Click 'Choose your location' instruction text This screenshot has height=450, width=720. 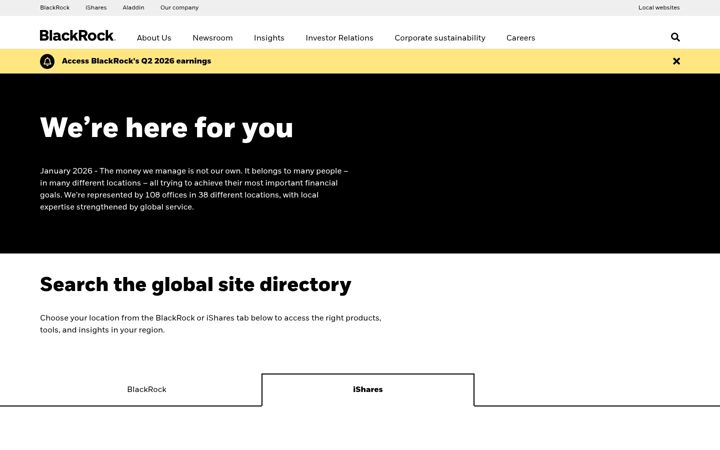(x=210, y=324)
